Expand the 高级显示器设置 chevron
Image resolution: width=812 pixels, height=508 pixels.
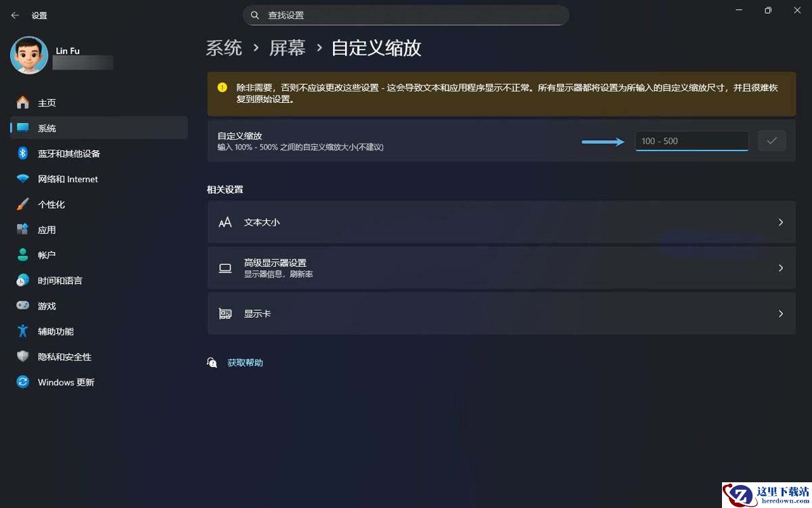click(780, 268)
